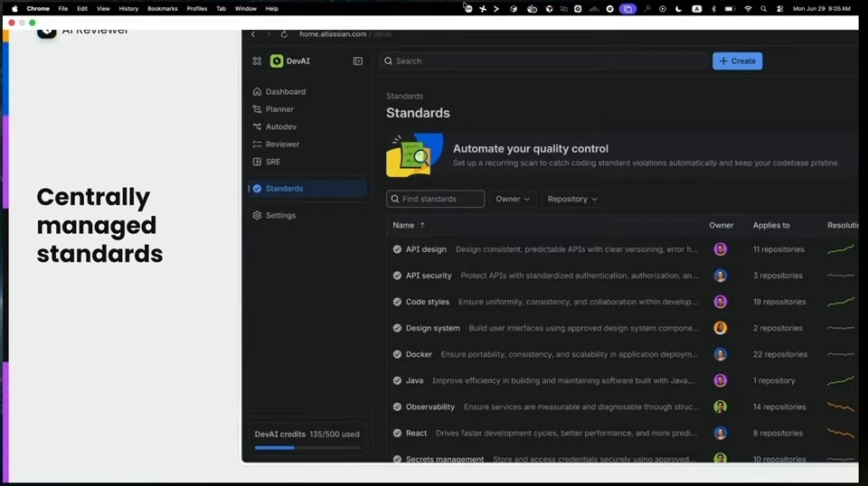Image resolution: width=868 pixels, height=486 pixels.
Task: Open the Chrome menu in menu bar
Action: coord(38,9)
